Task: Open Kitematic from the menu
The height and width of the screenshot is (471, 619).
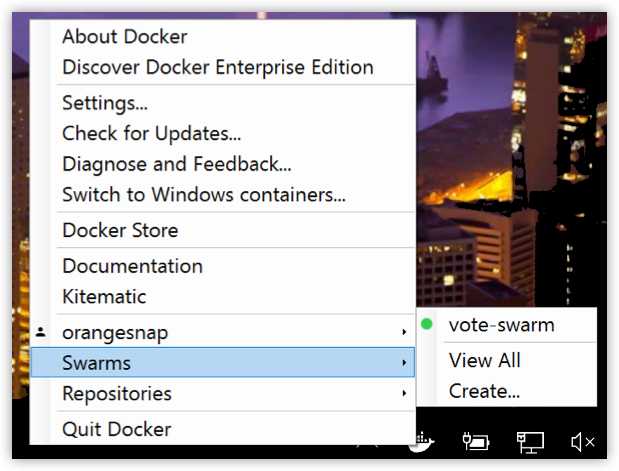Action: click(x=104, y=296)
